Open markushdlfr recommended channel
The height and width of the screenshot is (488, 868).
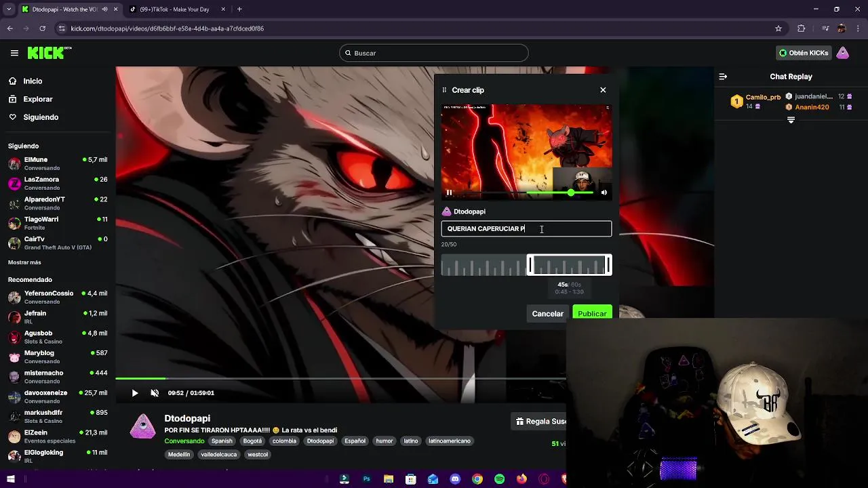pos(58,416)
